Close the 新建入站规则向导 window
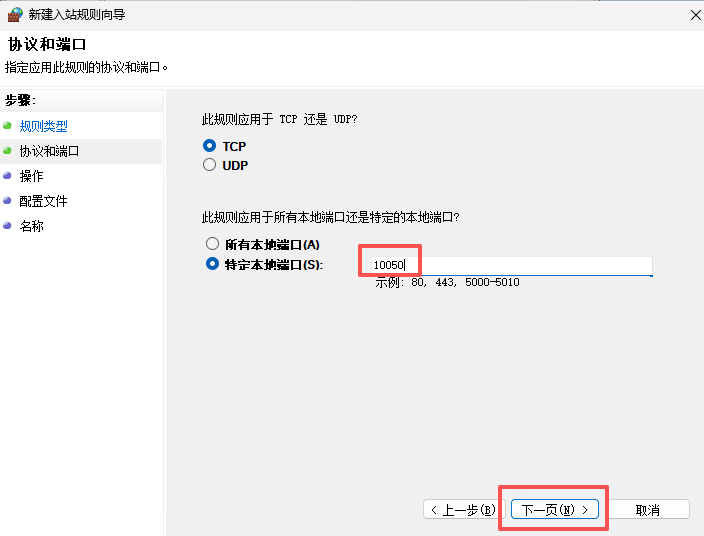 [x=695, y=15]
